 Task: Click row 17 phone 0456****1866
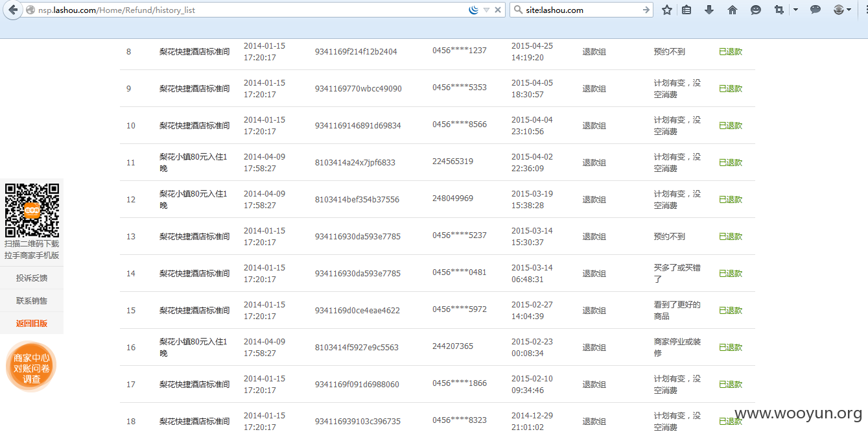click(x=460, y=383)
